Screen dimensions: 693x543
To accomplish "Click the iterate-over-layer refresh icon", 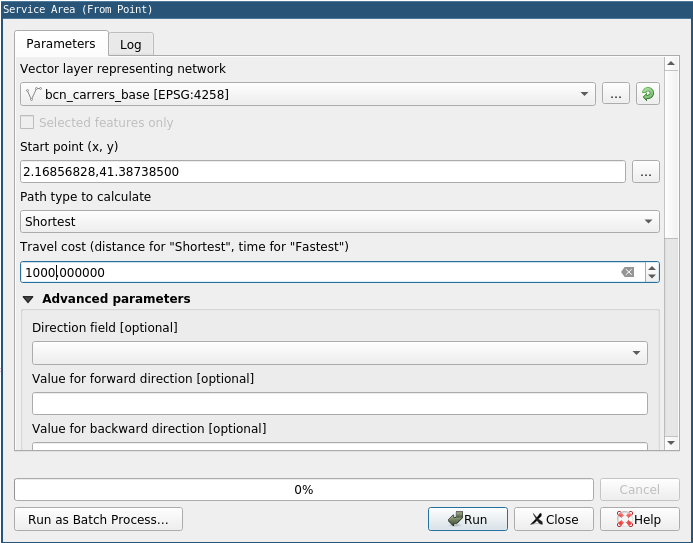I will point(648,94).
